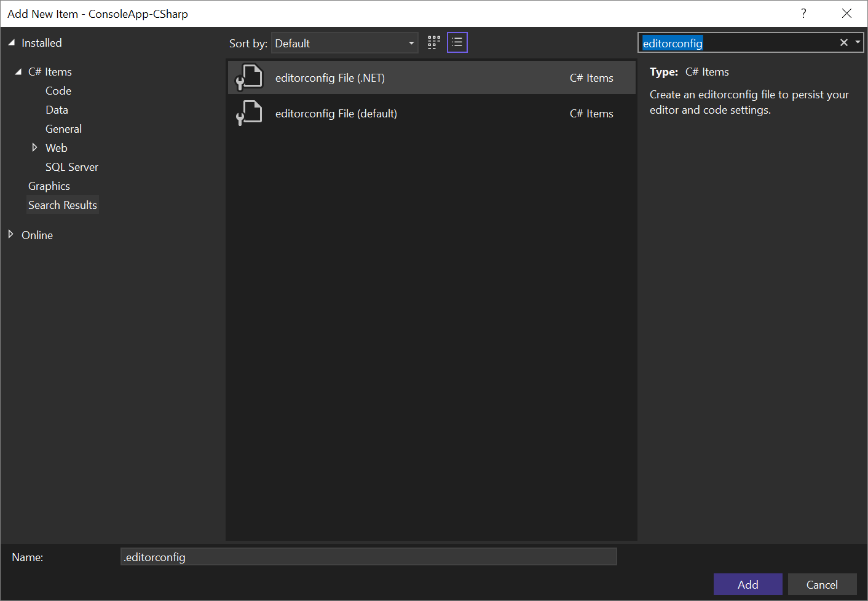This screenshot has width=868, height=601.
Task: Click editorconfig File (default) template icon
Action: pyautogui.click(x=250, y=113)
